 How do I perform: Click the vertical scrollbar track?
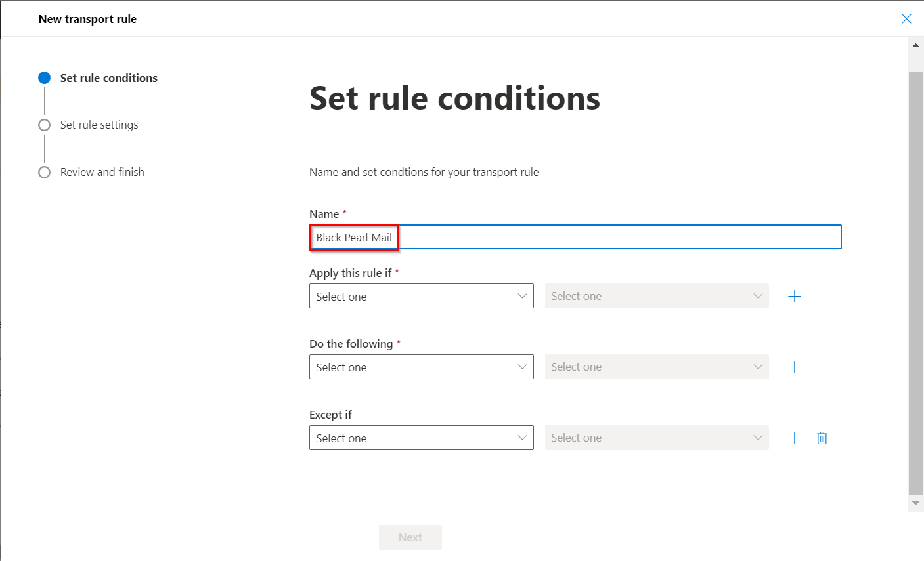pos(915,282)
